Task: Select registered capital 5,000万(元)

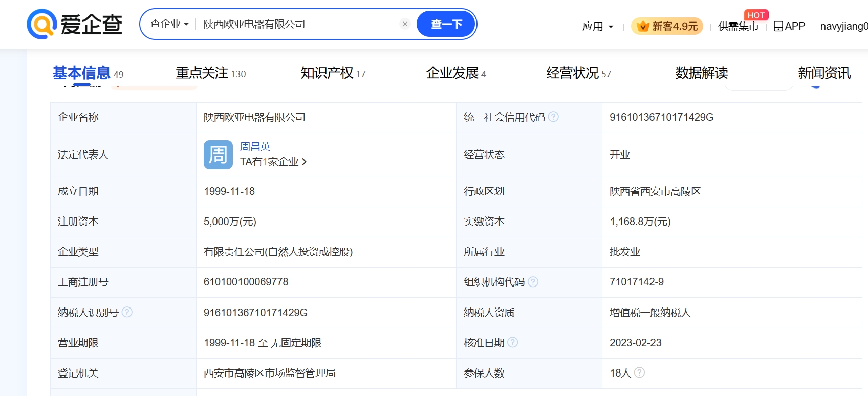Action: tap(230, 222)
